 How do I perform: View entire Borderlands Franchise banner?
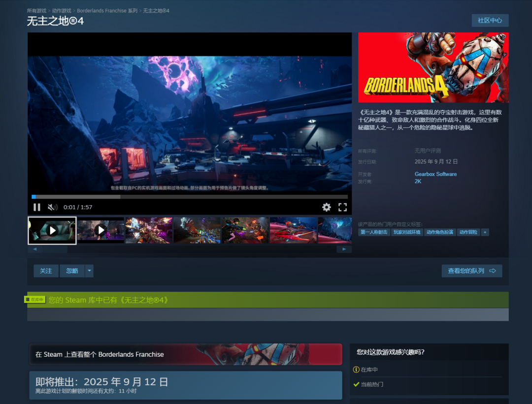pyautogui.click(x=186, y=354)
